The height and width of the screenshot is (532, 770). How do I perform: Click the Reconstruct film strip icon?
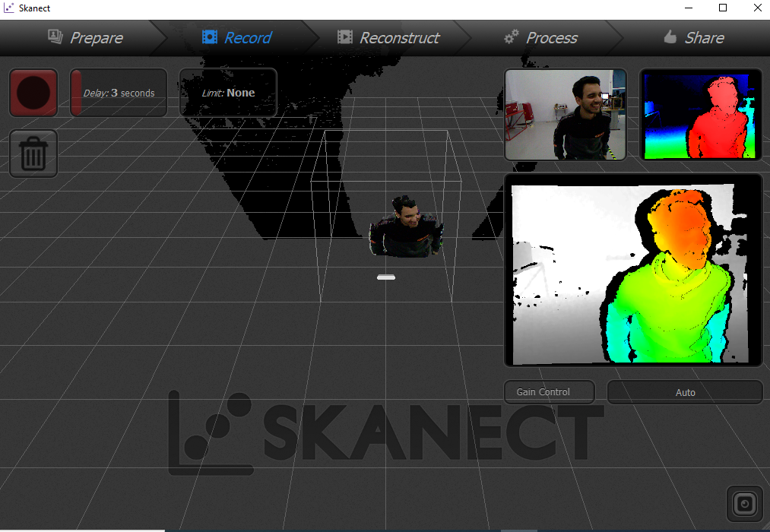click(345, 36)
